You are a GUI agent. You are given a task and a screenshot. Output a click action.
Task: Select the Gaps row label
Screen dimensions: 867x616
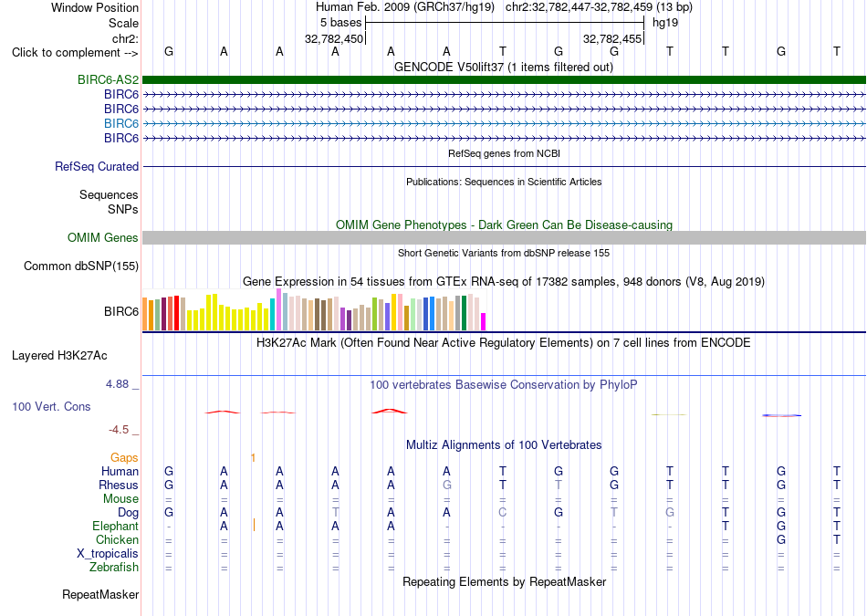124,458
